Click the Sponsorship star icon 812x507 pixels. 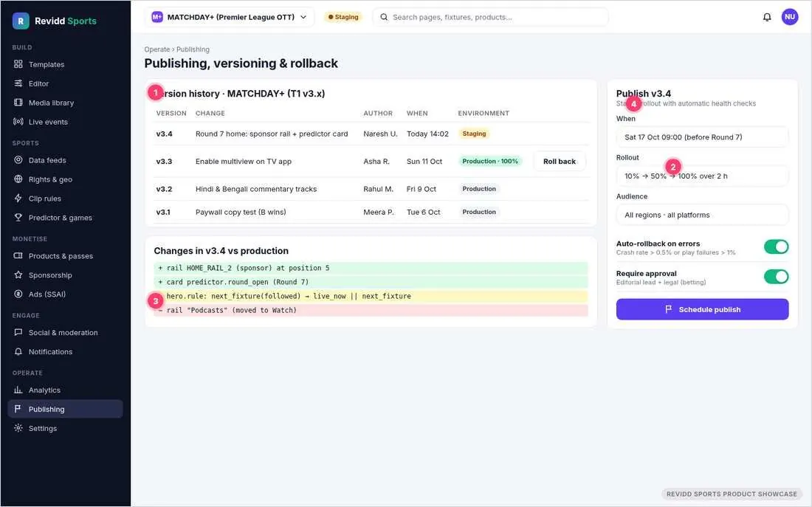coord(18,275)
